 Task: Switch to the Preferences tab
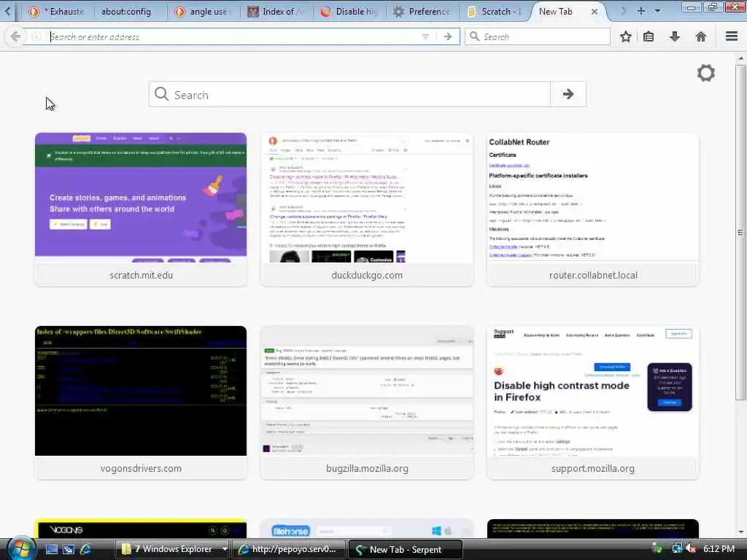pos(423,12)
